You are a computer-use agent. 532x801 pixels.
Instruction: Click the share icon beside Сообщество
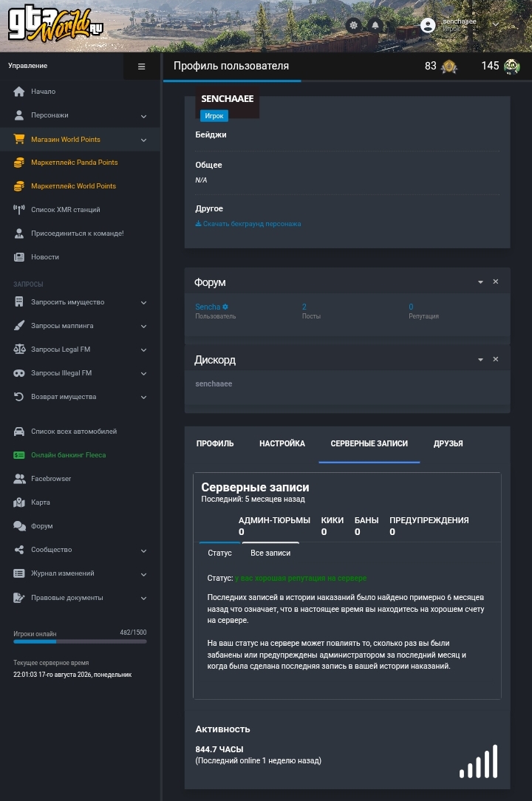(x=19, y=550)
